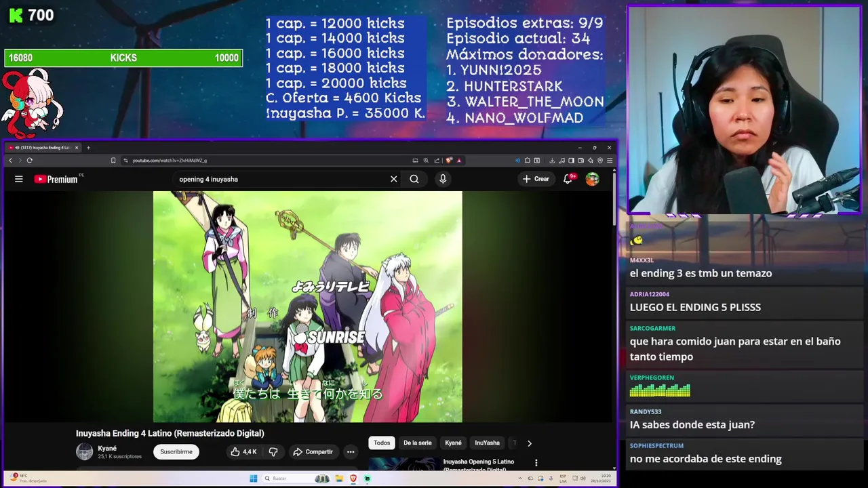
Task: Open the Brave VPN shield icon
Action: [600, 161]
